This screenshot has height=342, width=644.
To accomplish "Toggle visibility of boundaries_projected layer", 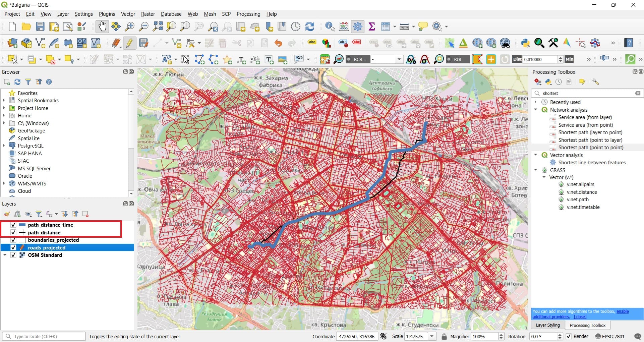I will coord(13,240).
